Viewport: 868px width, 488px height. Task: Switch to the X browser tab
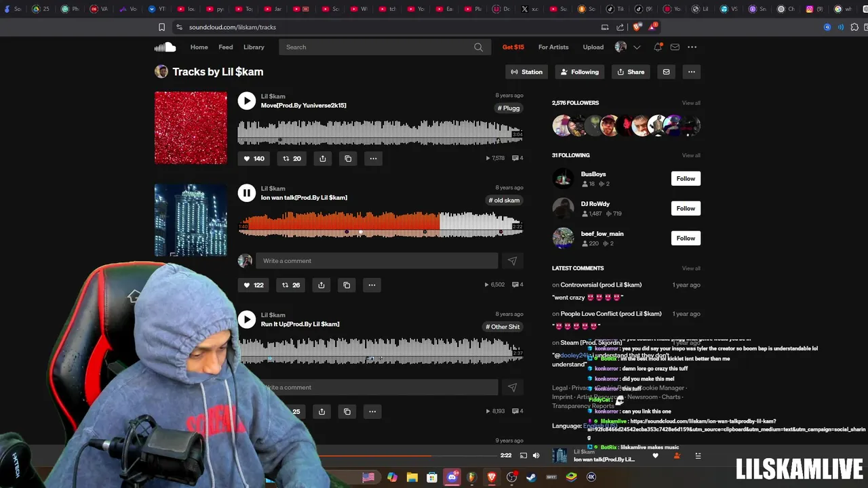530,9
